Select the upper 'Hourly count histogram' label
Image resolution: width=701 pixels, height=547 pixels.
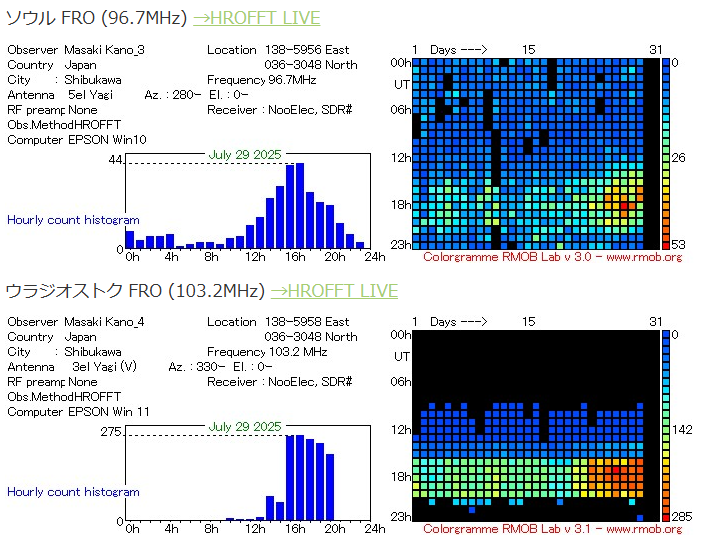tap(73, 220)
